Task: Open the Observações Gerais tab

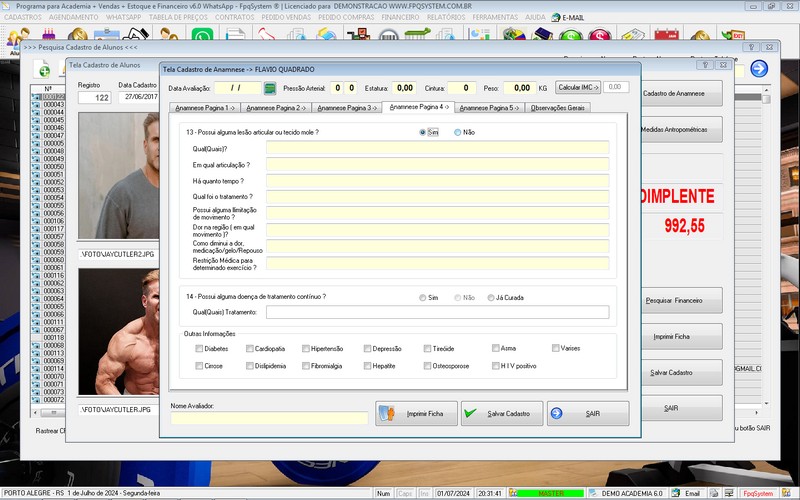Action: tap(558, 107)
